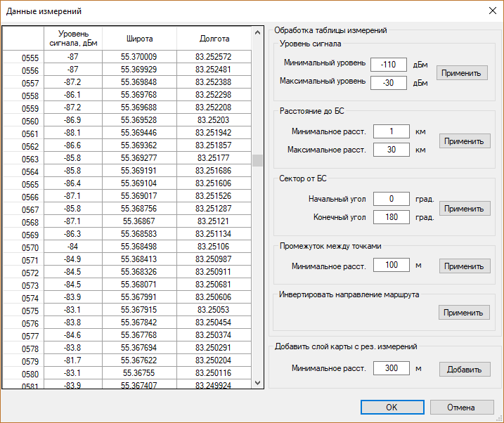
Task: Click the Начальный угол input field
Action: point(392,199)
